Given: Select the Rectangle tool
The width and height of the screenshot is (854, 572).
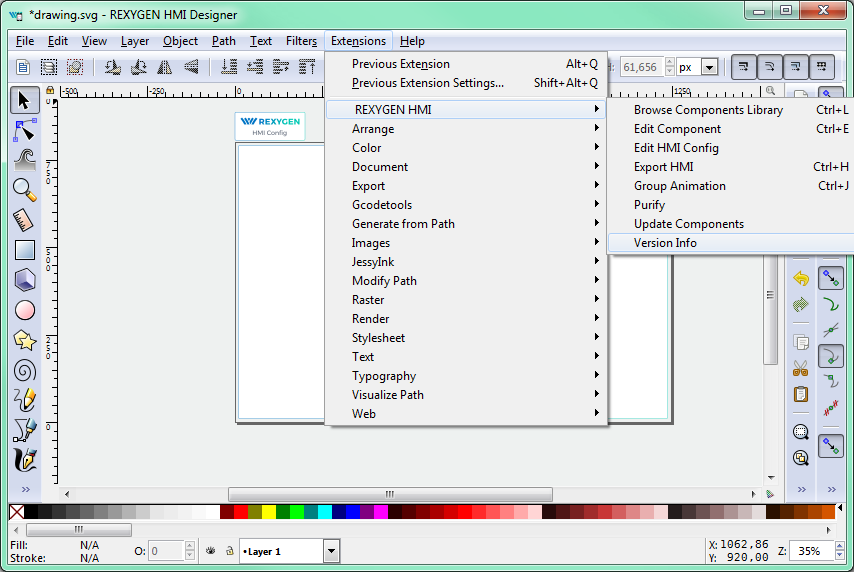Looking at the screenshot, I should tap(25, 250).
